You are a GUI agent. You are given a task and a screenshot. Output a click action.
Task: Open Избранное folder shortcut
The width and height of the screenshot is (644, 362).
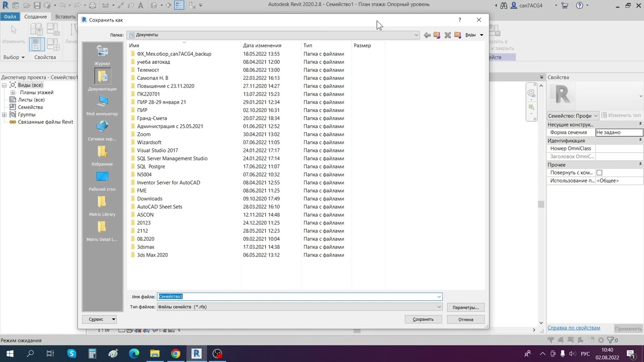pos(102,156)
